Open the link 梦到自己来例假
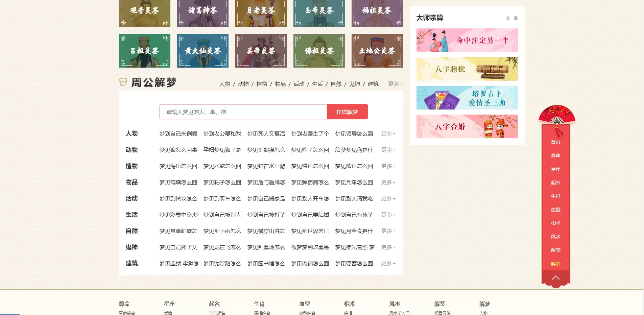644x315 pixels. coord(178,134)
